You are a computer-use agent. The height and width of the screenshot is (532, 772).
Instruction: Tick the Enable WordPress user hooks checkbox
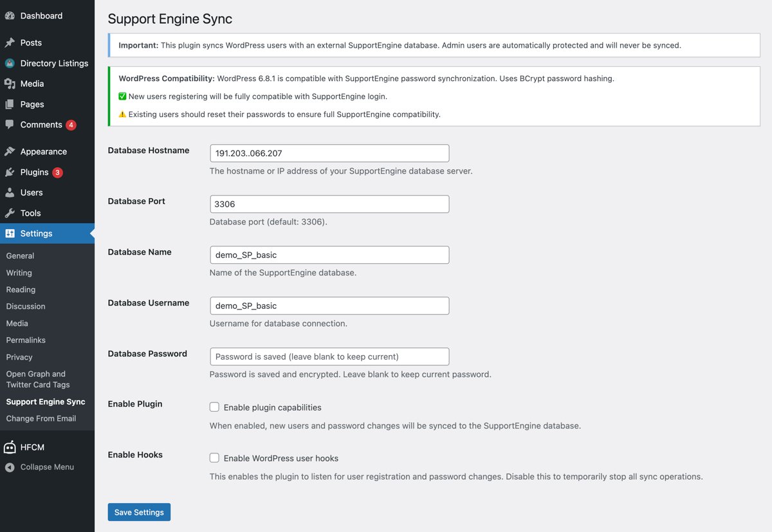[214, 458]
